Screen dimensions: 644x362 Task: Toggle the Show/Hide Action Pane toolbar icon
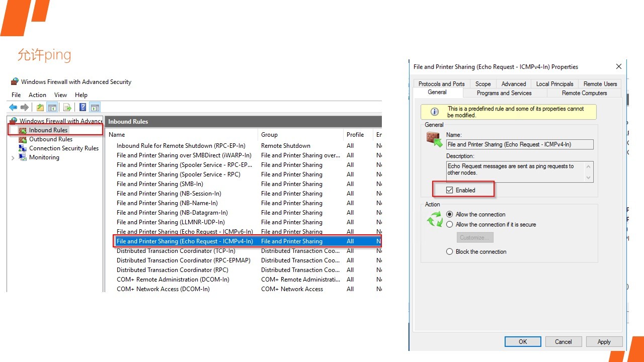pyautogui.click(x=95, y=107)
